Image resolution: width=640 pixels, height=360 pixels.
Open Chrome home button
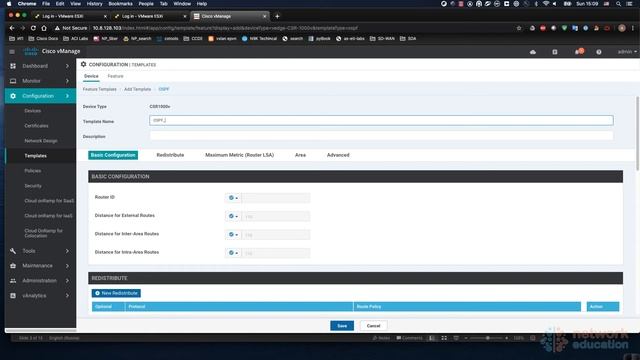click(44, 28)
